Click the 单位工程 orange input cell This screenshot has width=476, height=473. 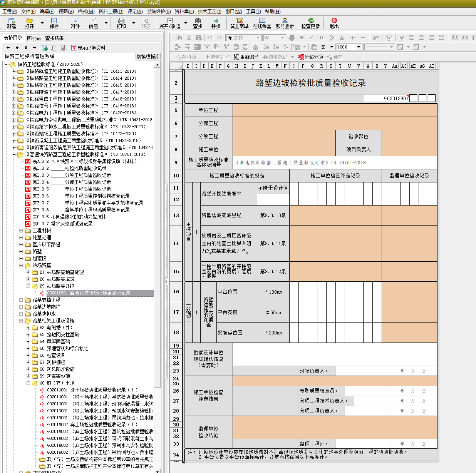(x=335, y=110)
